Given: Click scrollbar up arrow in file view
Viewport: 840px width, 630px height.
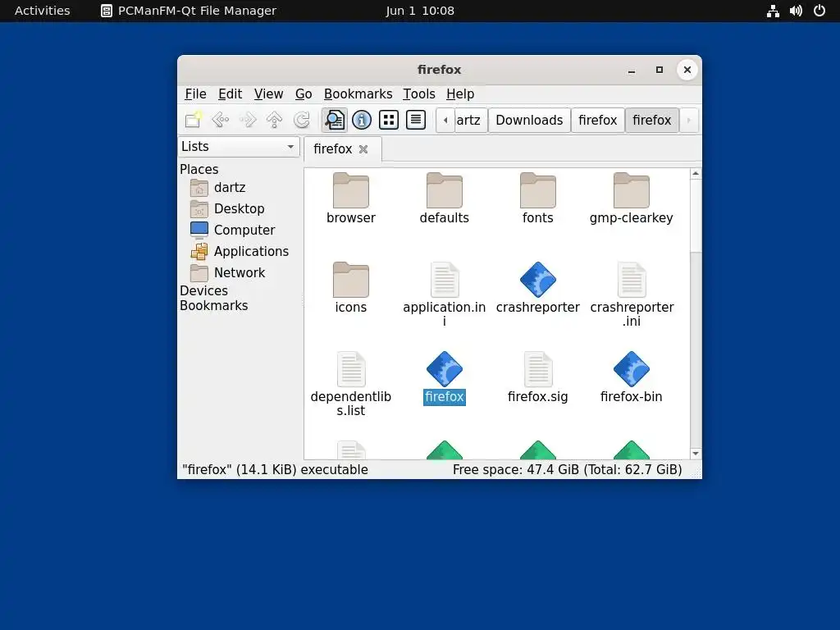Looking at the screenshot, I should point(696,174).
